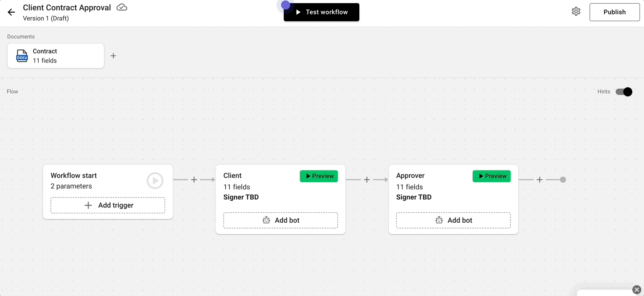
Task: Click 'Signer TBD' in the Client card
Action: click(241, 197)
